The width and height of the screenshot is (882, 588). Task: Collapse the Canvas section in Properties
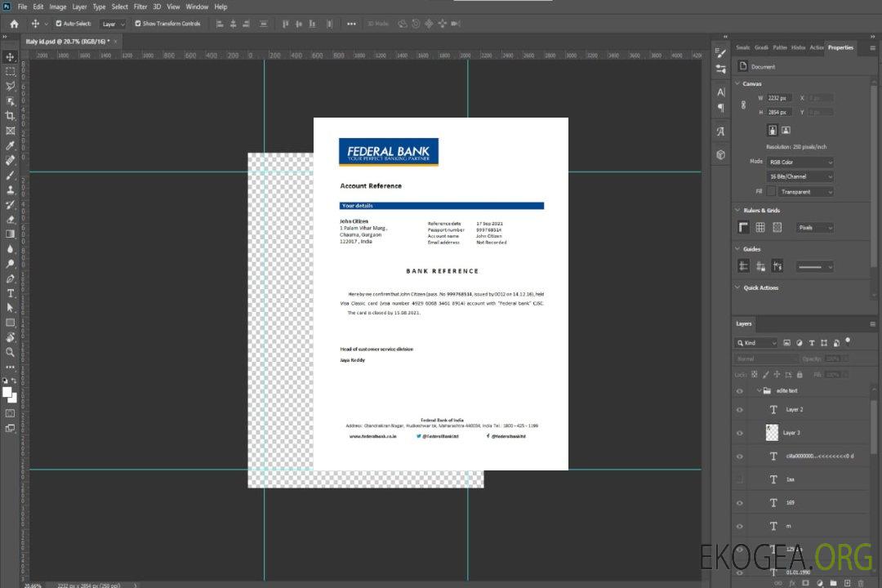(737, 83)
